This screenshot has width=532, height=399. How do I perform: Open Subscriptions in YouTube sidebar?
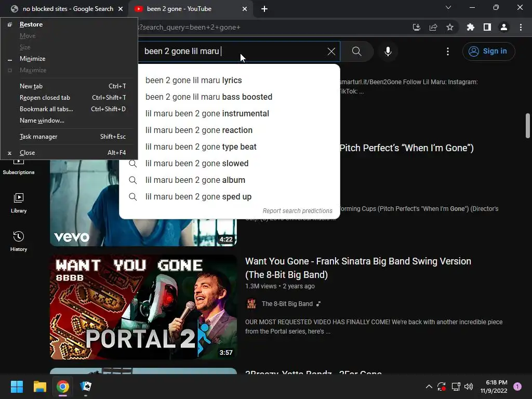pos(19,168)
